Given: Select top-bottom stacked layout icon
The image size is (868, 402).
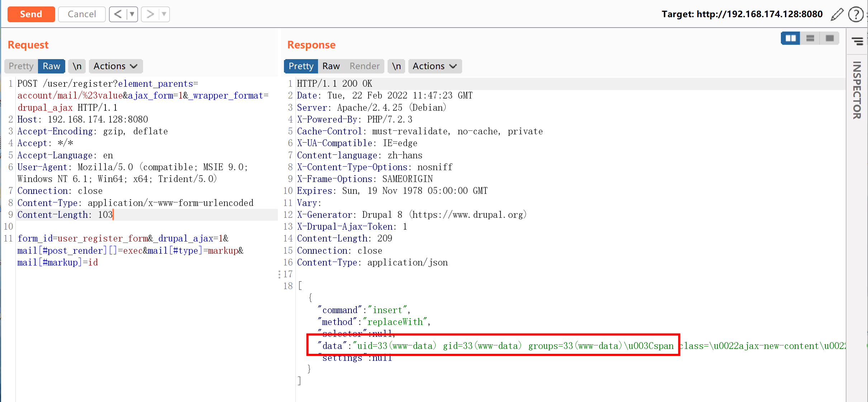Looking at the screenshot, I should [810, 38].
